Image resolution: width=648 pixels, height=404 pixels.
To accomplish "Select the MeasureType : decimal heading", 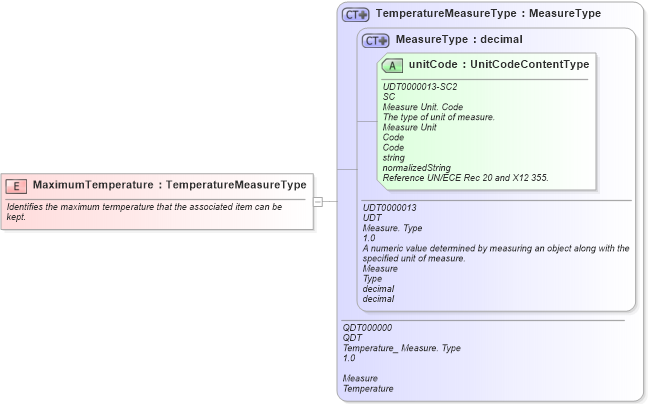I will (x=459, y=39).
